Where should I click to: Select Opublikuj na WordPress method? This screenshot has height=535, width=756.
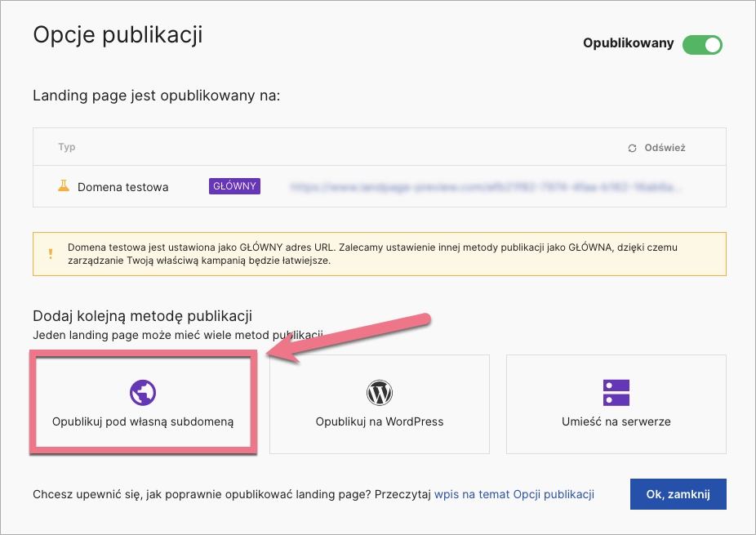pyautogui.click(x=380, y=421)
